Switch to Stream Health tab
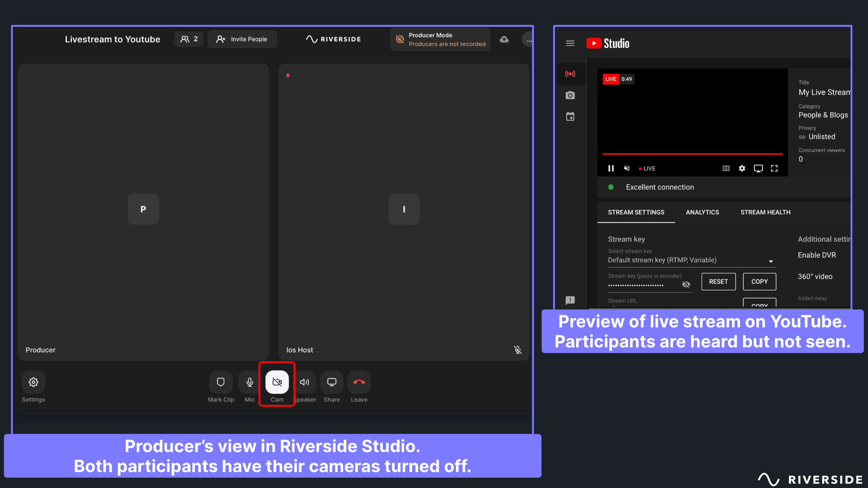The width and height of the screenshot is (868, 488). 765,212
